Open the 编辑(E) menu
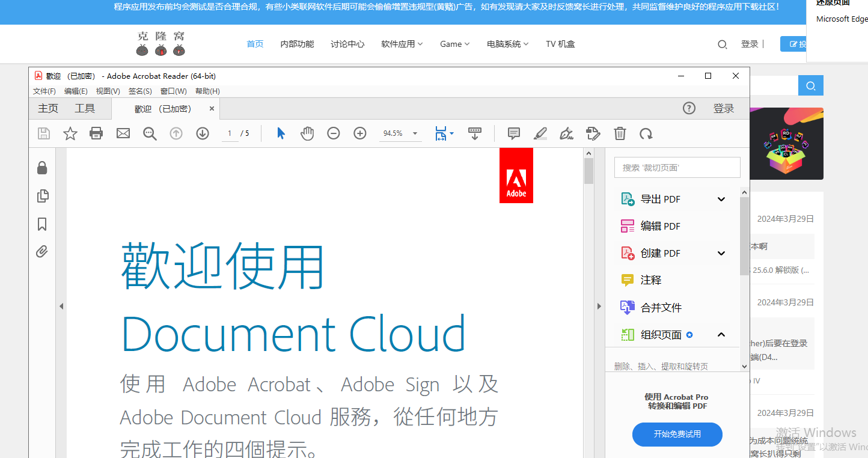 click(76, 91)
